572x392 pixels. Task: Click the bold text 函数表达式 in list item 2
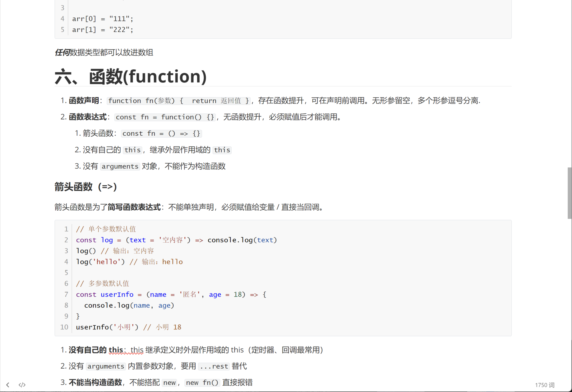coord(88,117)
